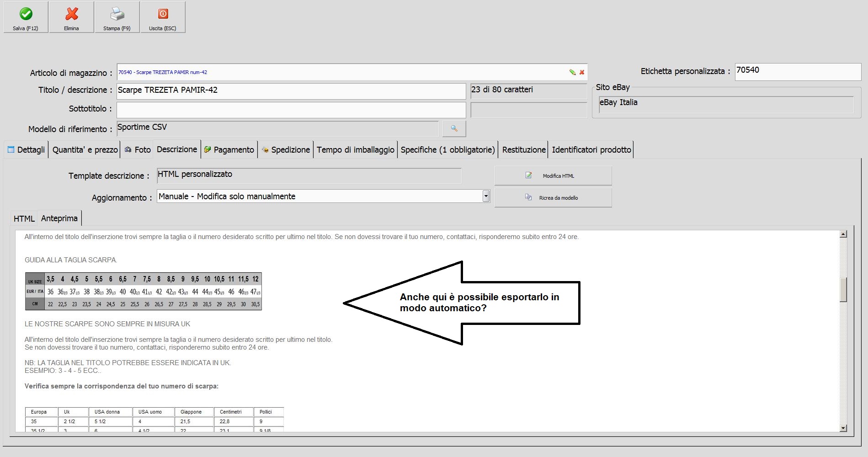Image resolution: width=868 pixels, height=457 pixels.
Task: Click the Template descrizione field
Action: [x=309, y=175]
